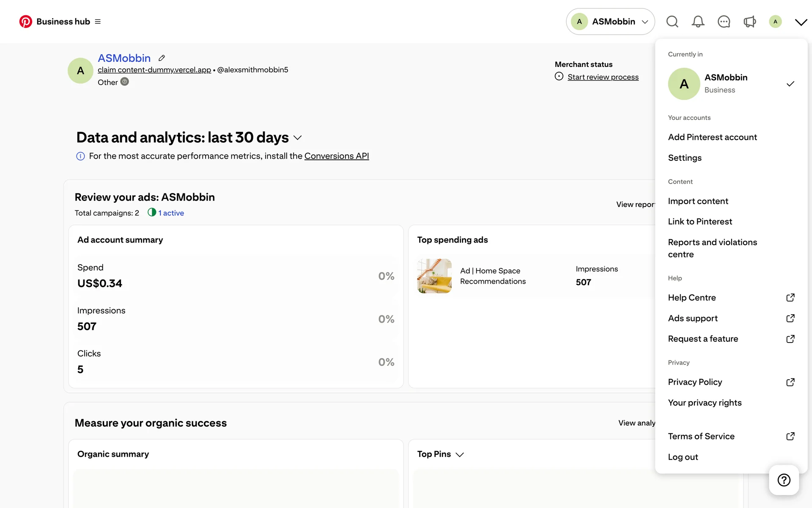812x508 pixels.
Task: Expand the ASMobbin account switcher dropdown
Action: 610,22
